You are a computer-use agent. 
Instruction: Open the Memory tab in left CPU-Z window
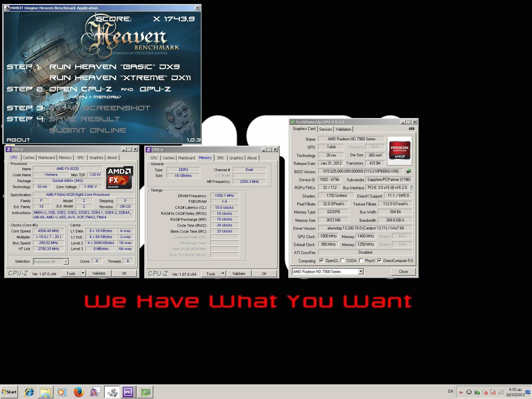[x=65, y=158]
